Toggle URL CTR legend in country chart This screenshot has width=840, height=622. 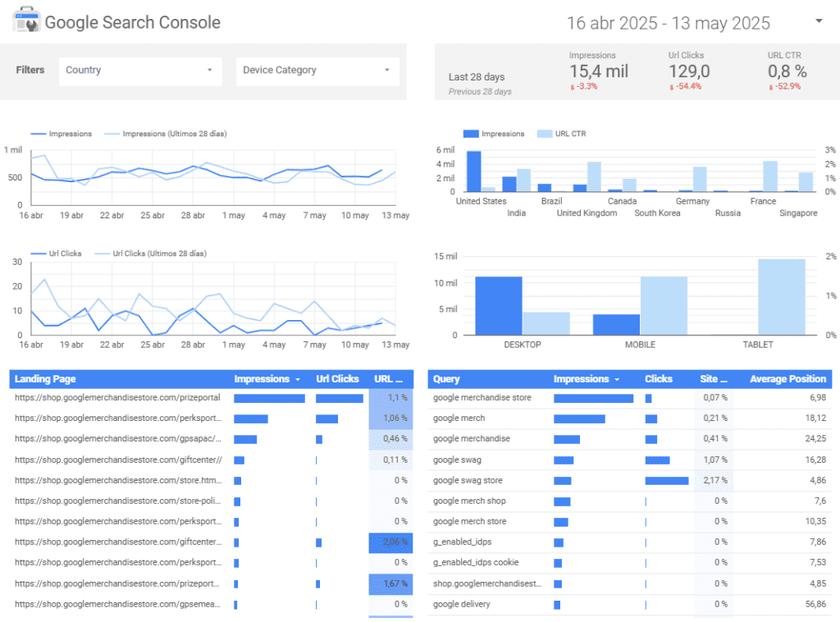(562, 134)
